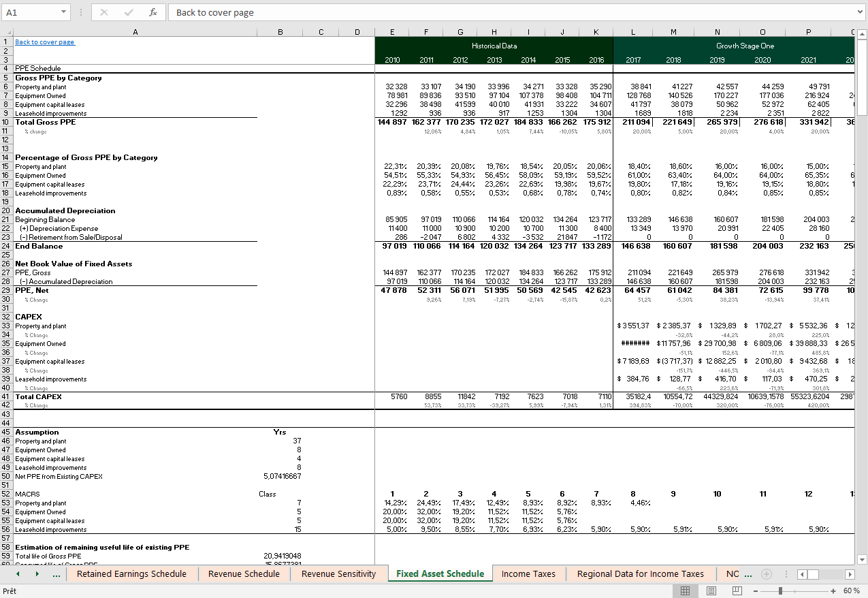Select the Fixed Asset Schedule tab
The height and width of the screenshot is (598, 868).
click(440, 573)
